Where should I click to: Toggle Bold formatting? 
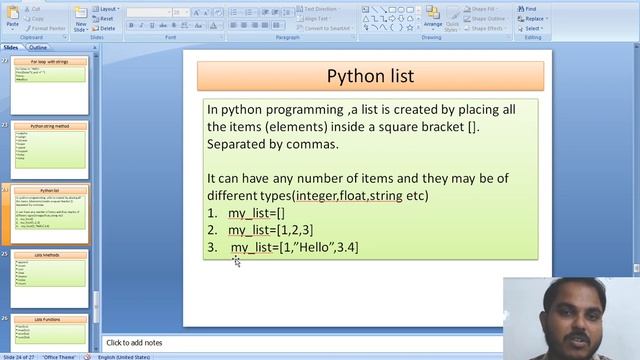pos(131,26)
